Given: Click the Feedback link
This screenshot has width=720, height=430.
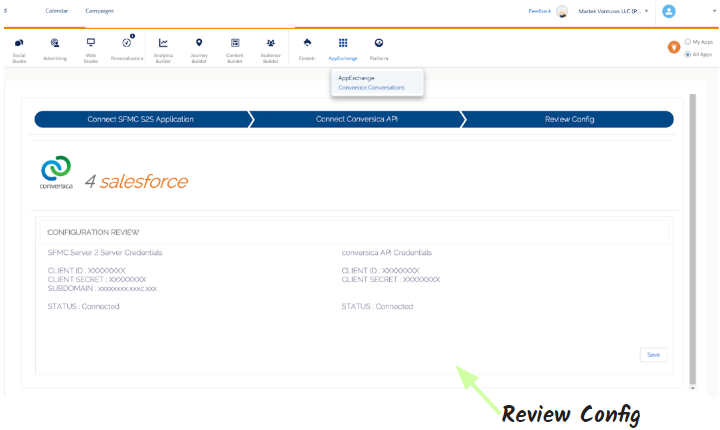Looking at the screenshot, I should tap(540, 11).
